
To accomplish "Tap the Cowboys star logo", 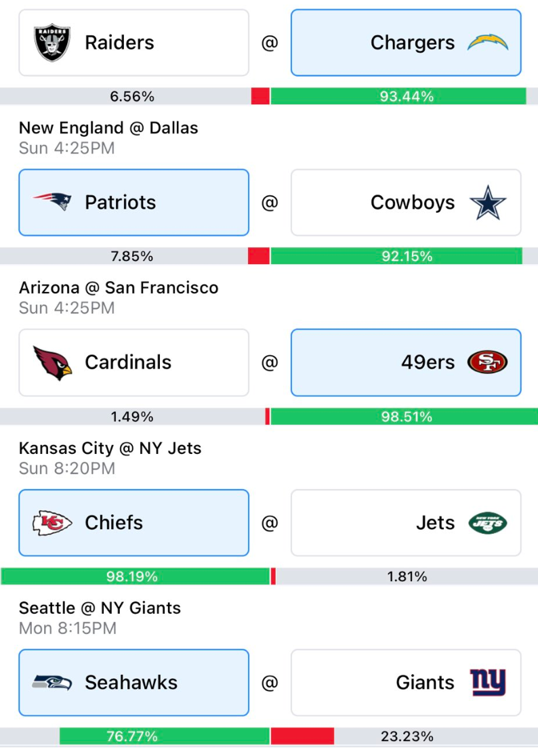I will (x=488, y=203).
